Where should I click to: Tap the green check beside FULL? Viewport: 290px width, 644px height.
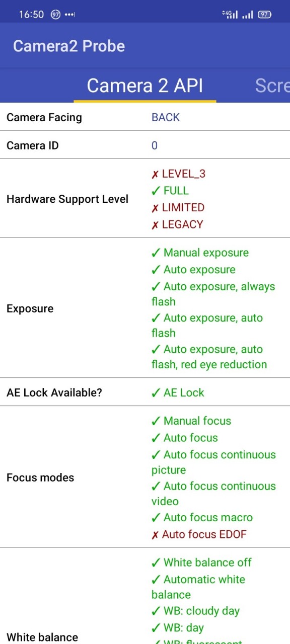click(x=156, y=191)
